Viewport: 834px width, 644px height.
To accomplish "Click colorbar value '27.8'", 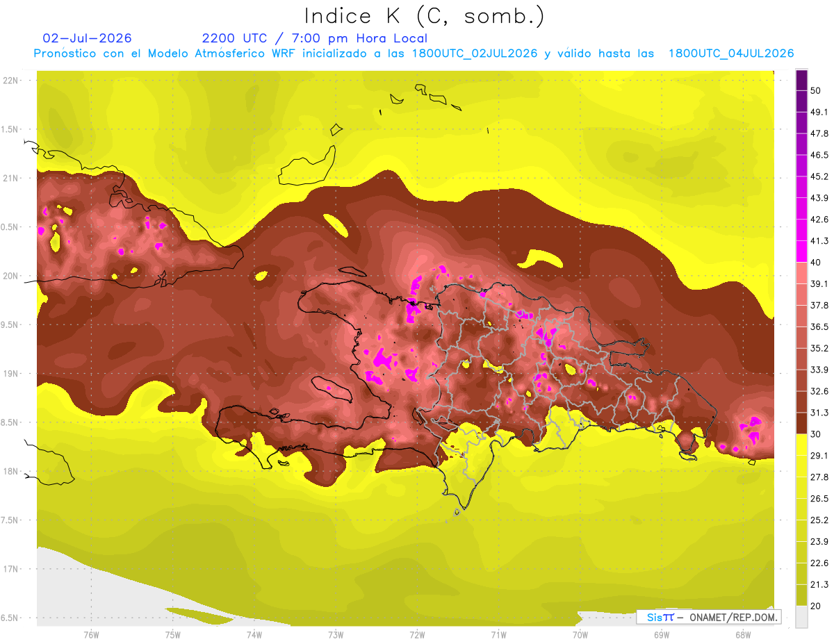I will pos(819,477).
